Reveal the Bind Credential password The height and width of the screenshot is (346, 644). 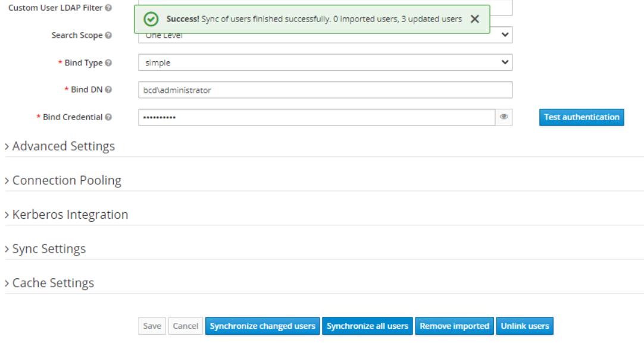click(x=504, y=117)
